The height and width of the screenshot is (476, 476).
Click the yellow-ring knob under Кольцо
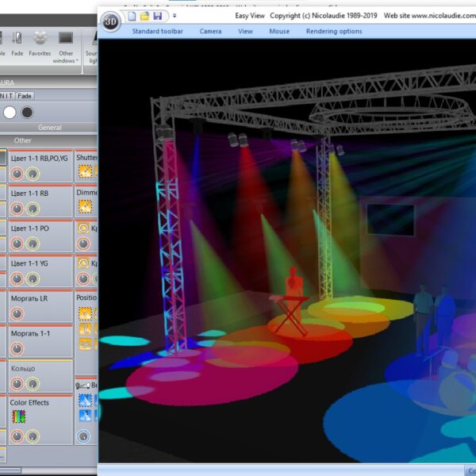click(33, 384)
